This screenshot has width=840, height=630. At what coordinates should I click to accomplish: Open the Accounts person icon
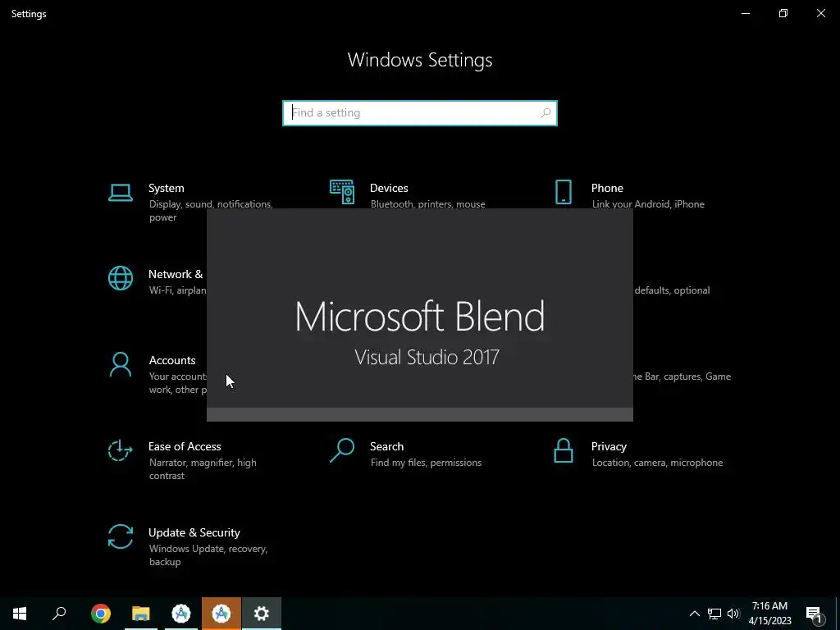(x=120, y=365)
